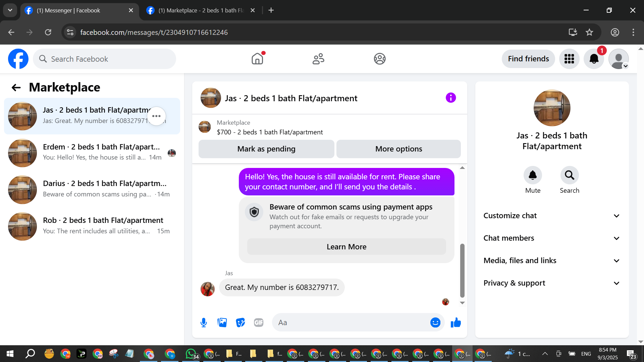Open the notifications bell
Screen dimensions: 644x362
pos(594,59)
